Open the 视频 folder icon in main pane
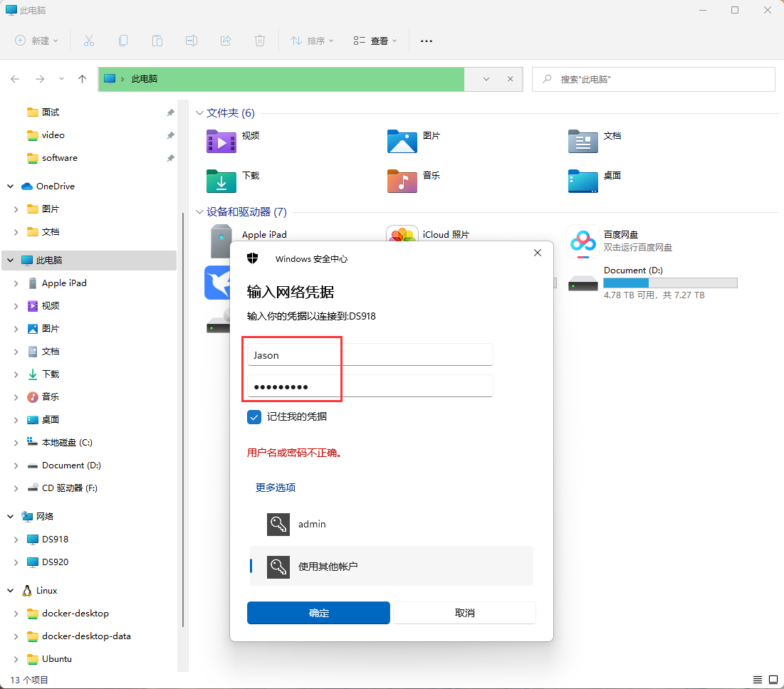 (x=221, y=141)
